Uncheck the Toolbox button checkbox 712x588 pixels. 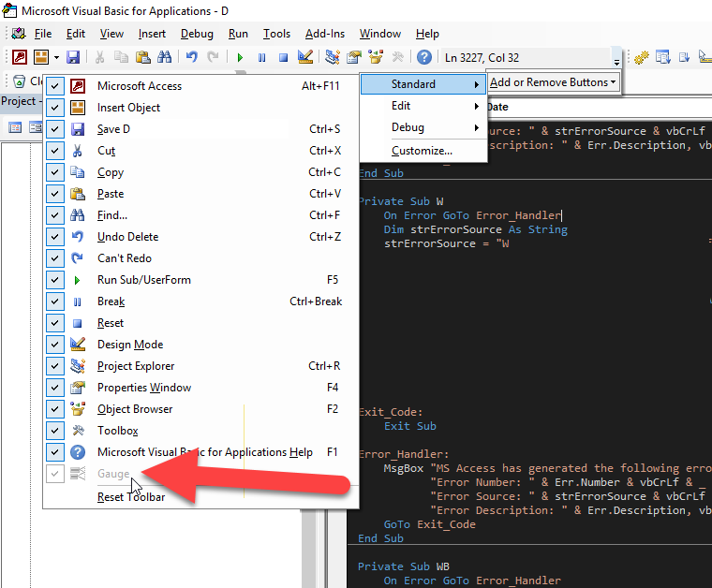55,431
